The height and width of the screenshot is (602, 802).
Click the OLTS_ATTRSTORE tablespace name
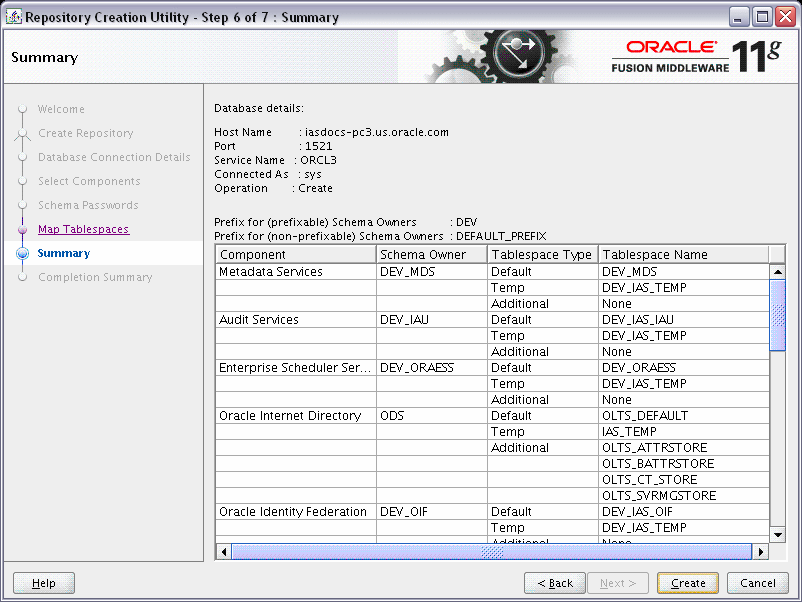(684, 448)
